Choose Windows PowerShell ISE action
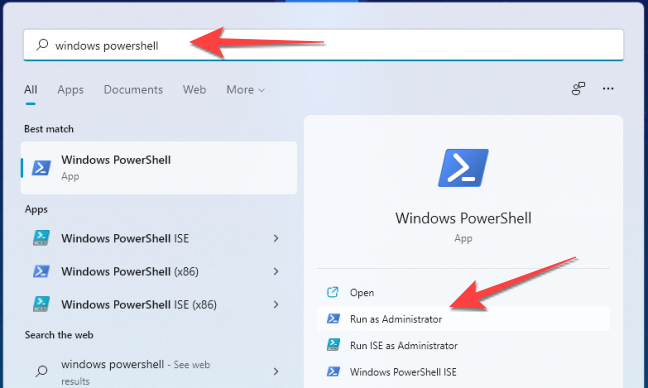 463,371
